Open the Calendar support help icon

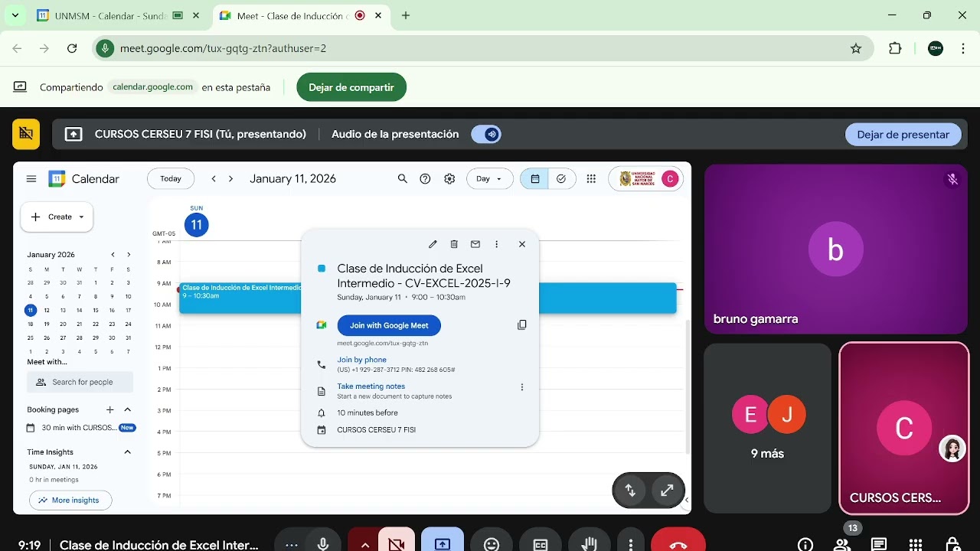(426, 179)
